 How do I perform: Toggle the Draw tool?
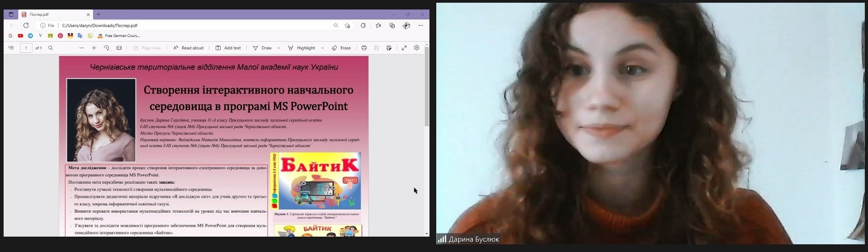coord(262,48)
